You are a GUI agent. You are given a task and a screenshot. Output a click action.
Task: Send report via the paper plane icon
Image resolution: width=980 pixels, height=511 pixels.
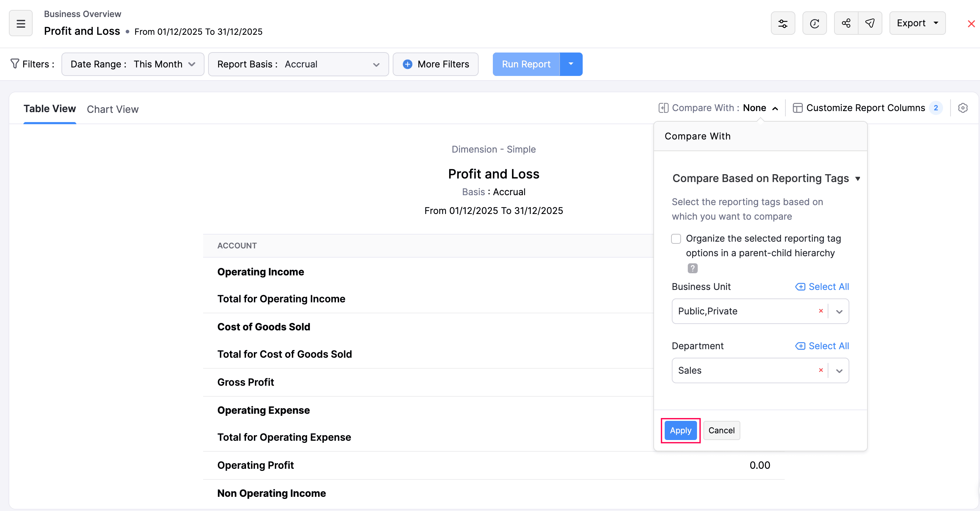click(x=870, y=23)
